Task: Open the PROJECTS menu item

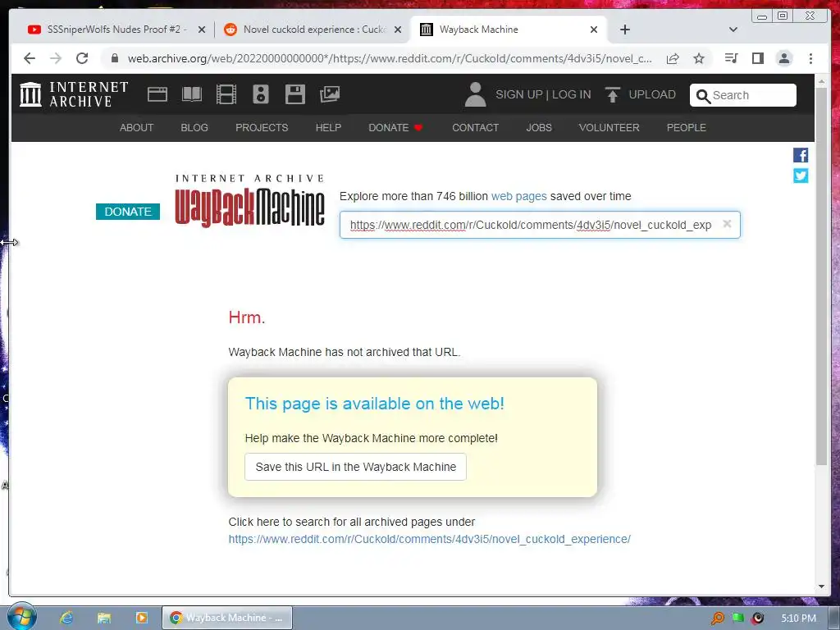Action: pos(262,127)
